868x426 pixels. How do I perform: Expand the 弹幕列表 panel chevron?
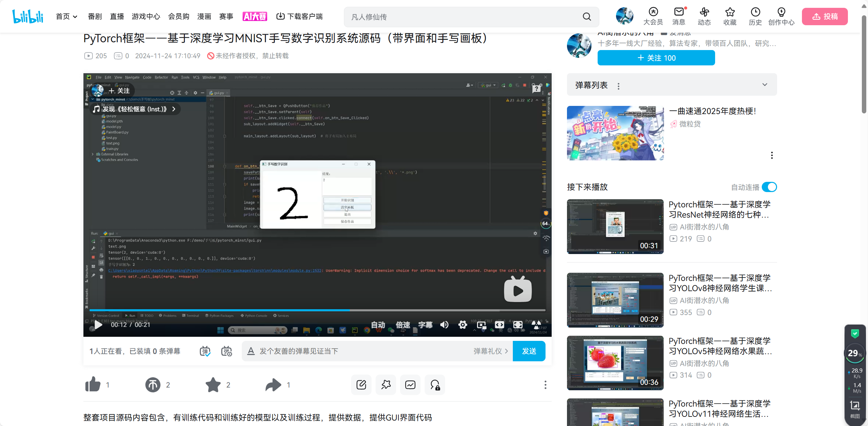pyautogui.click(x=765, y=85)
